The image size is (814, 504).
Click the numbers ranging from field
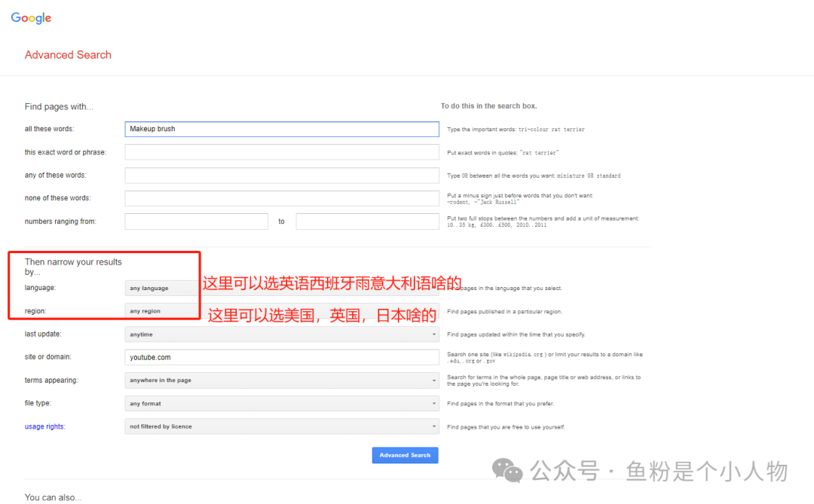click(x=196, y=221)
